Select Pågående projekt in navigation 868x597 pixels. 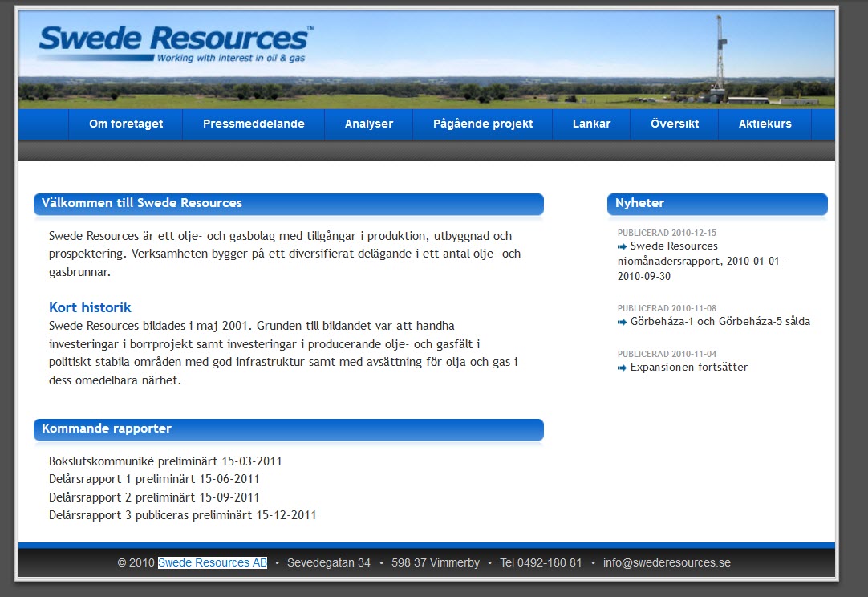[483, 124]
